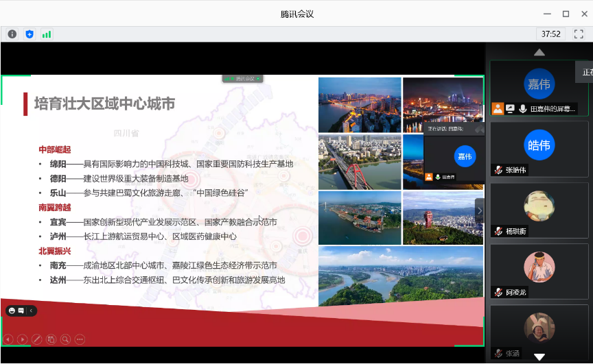Open the meeting info icon
This screenshot has height=364, width=593.
(12, 34)
